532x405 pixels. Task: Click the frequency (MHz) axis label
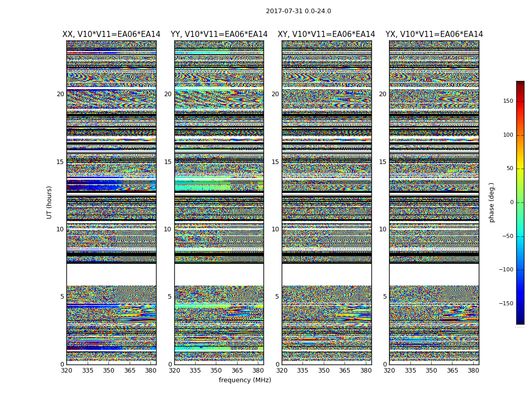pos(245,380)
